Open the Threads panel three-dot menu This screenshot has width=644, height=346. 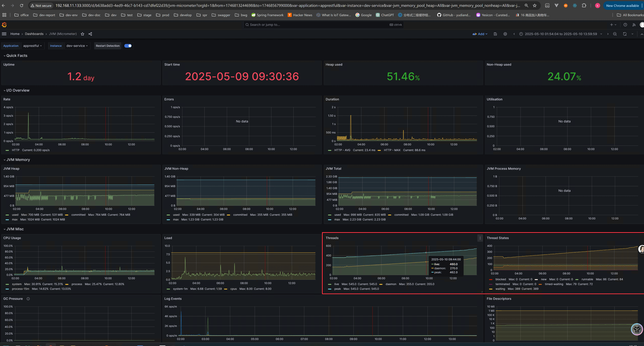[x=480, y=238]
